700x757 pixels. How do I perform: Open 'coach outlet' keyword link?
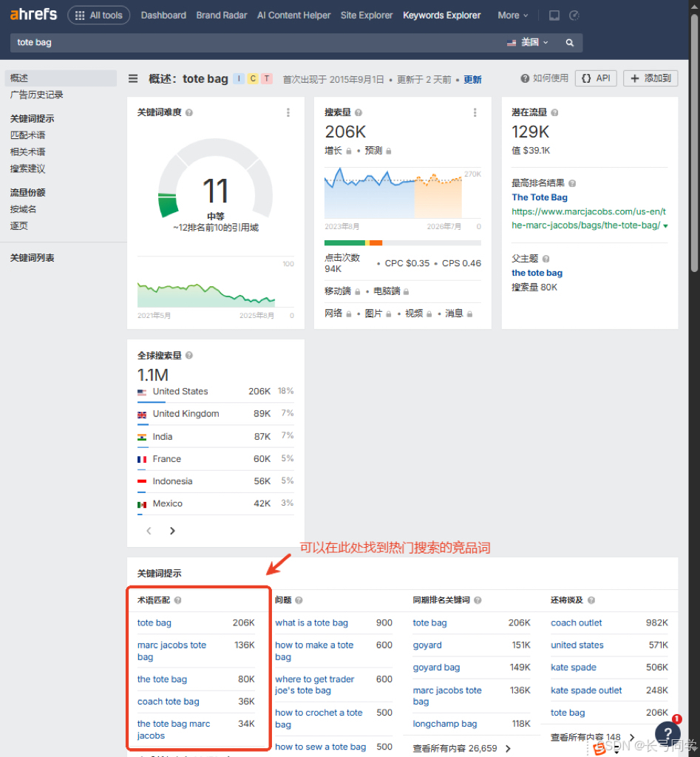point(576,622)
